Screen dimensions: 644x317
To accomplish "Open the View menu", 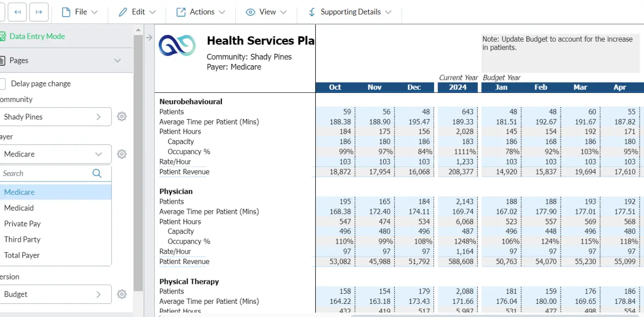I will point(266,12).
